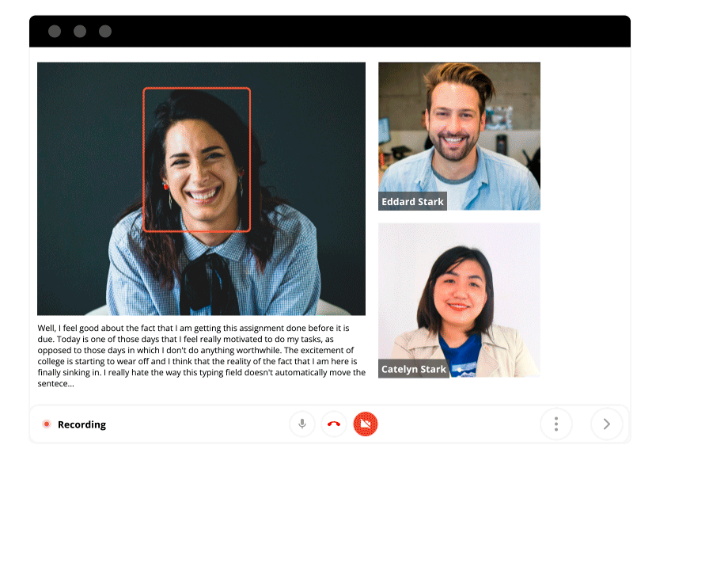Mute the microphone
The width and height of the screenshot is (728, 578).
pyautogui.click(x=301, y=424)
